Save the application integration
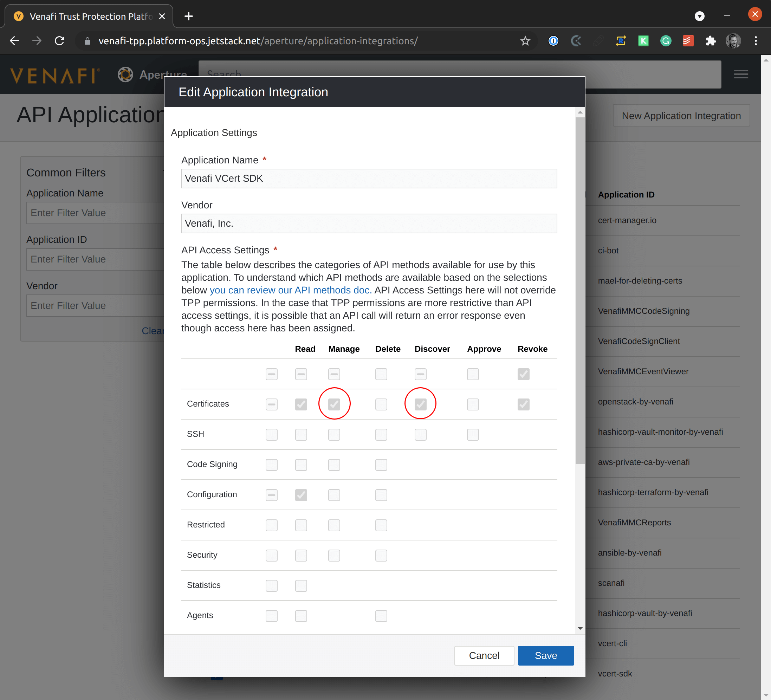Viewport: 771px width, 700px height. click(546, 655)
